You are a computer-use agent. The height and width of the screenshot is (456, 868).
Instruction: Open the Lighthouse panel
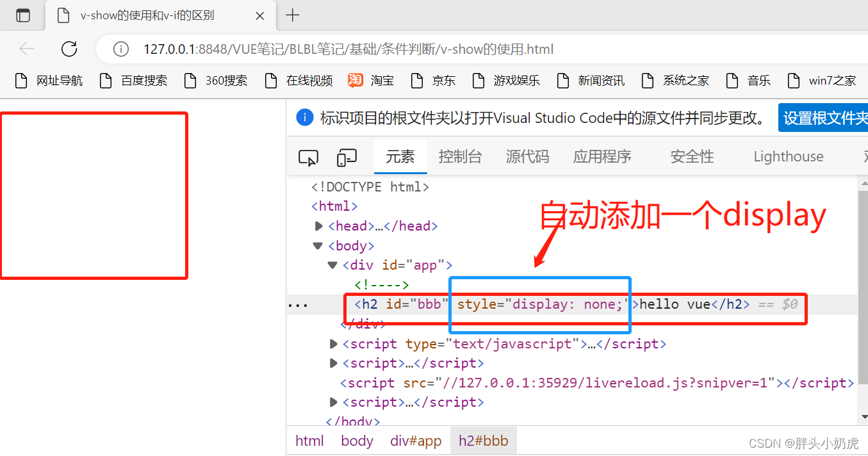(x=788, y=156)
